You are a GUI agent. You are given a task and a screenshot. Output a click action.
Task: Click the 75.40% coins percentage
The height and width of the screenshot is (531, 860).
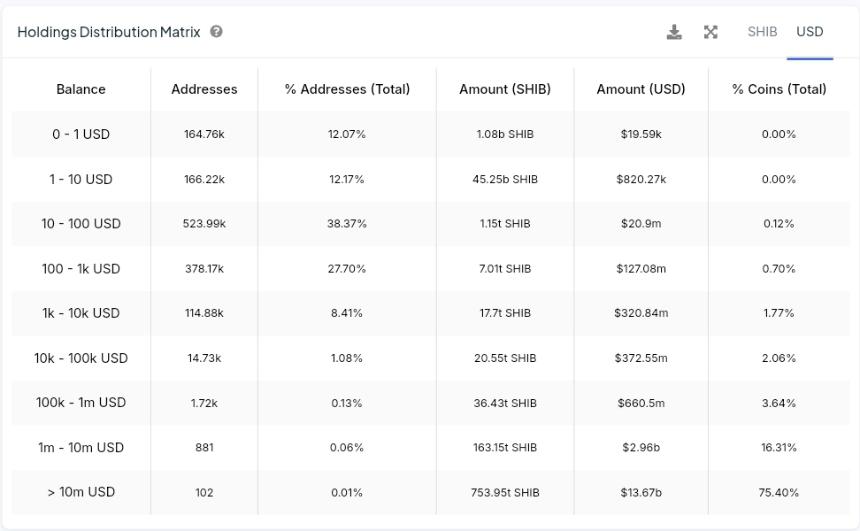point(779,493)
